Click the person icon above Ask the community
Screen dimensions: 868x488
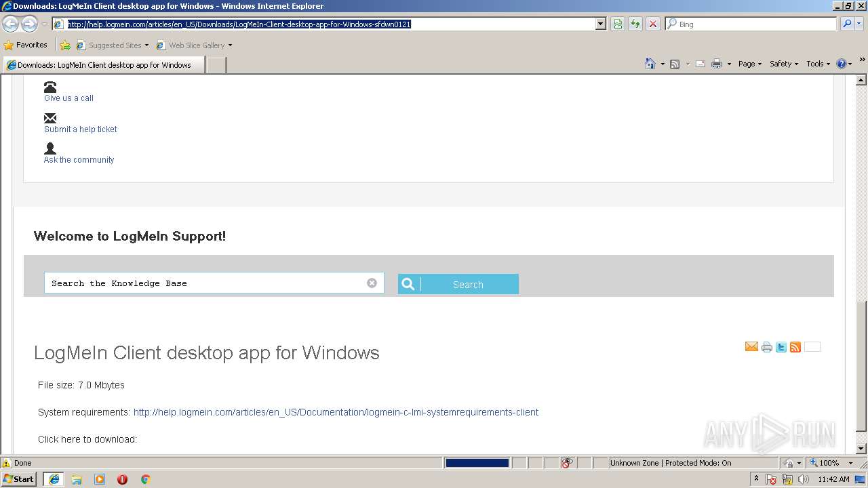pos(50,148)
